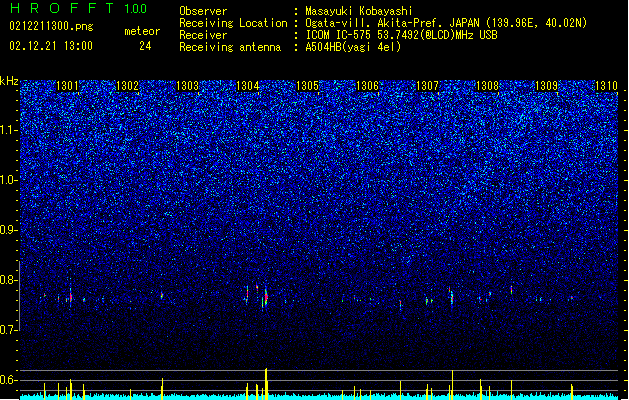Click time marker 1306

pyautogui.click(x=367, y=85)
